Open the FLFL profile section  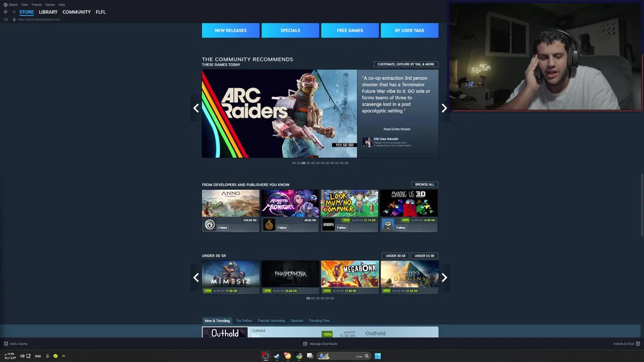tap(101, 12)
